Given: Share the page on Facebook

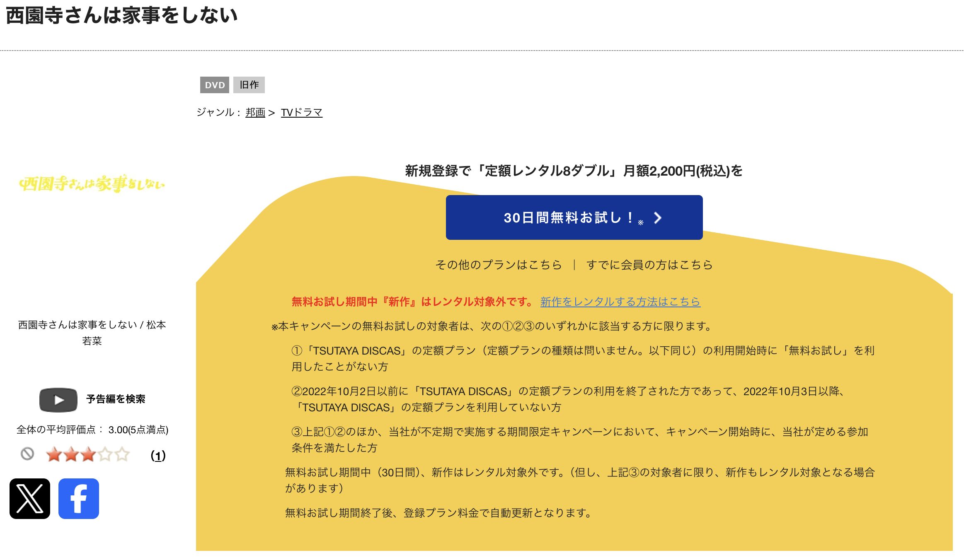Looking at the screenshot, I should click(78, 497).
